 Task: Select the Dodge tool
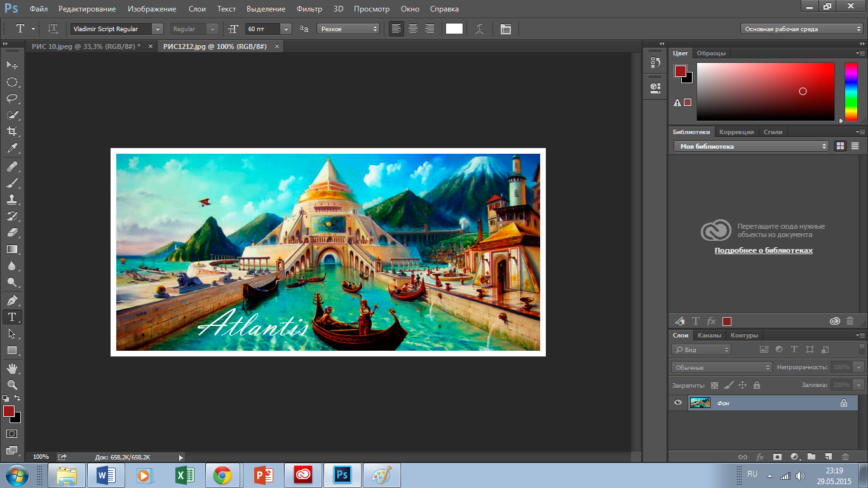coord(12,282)
